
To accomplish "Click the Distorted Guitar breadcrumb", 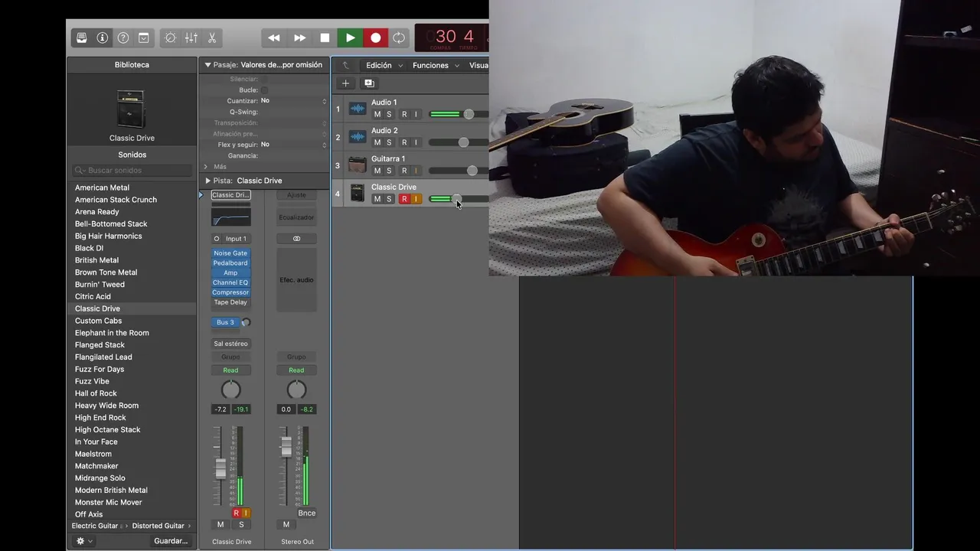I will (x=158, y=526).
